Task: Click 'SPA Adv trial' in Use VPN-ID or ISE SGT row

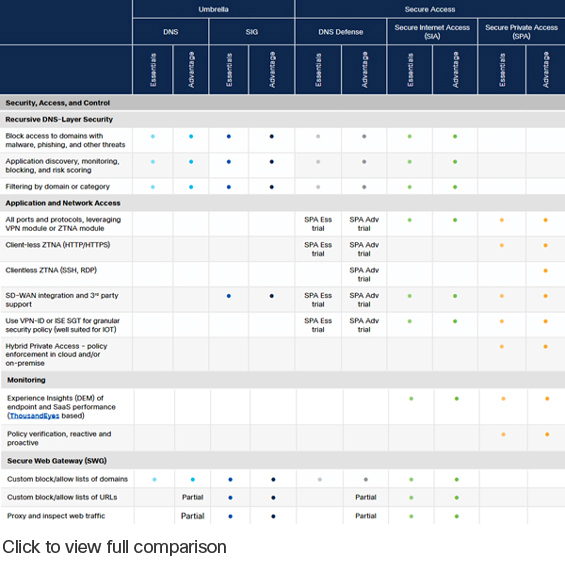Action: pyautogui.click(x=364, y=325)
